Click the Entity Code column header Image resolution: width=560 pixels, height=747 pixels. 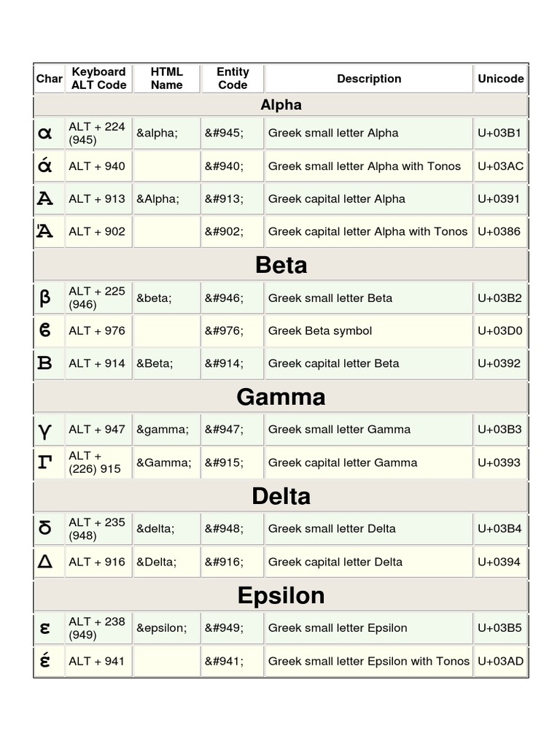pyautogui.click(x=233, y=78)
